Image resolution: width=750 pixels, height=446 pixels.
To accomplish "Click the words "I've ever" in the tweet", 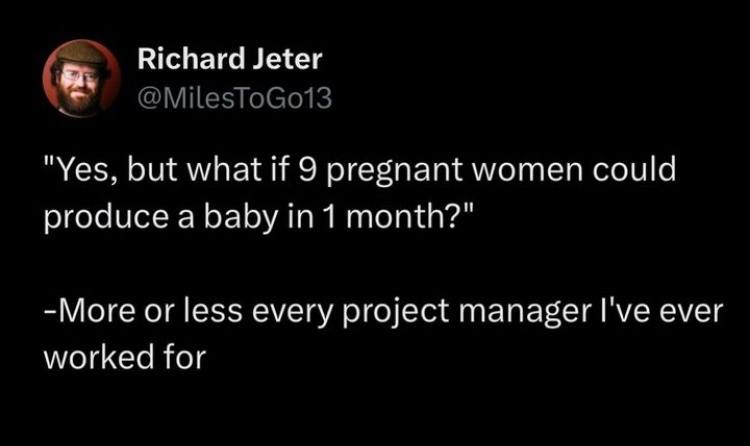I will pyautogui.click(x=662, y=311).
